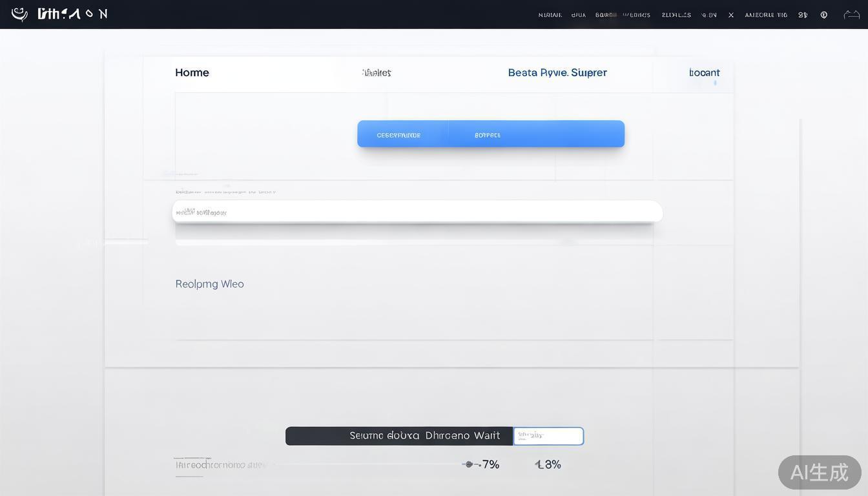Click the 1.8% value label
This screenshot has height=496, width=868.
pyautogui.click(x=548, y=464)
